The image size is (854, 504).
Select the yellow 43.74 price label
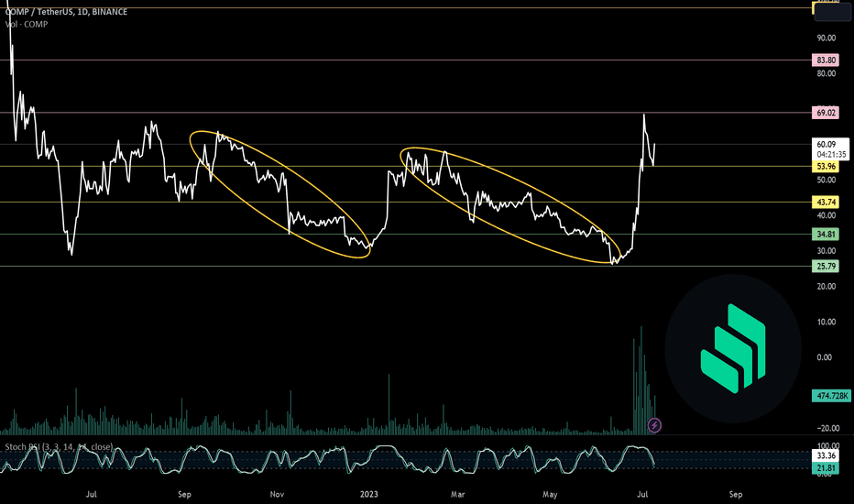coord(826,203)
